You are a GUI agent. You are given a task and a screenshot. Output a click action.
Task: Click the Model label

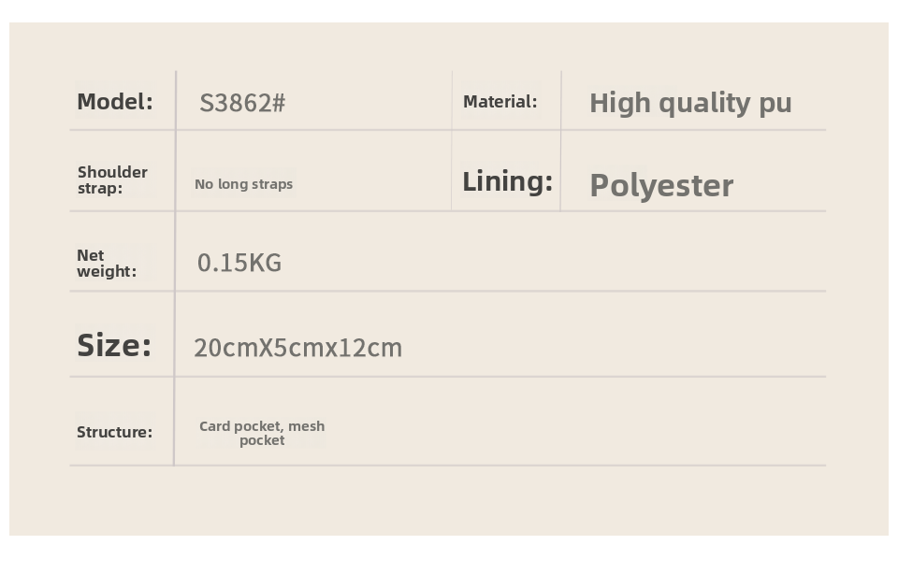coord(114,102)
